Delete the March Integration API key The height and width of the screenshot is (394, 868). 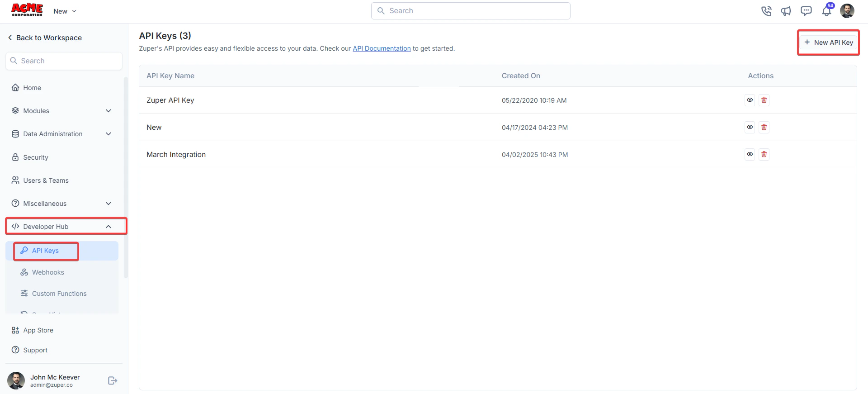coord(764,154)
